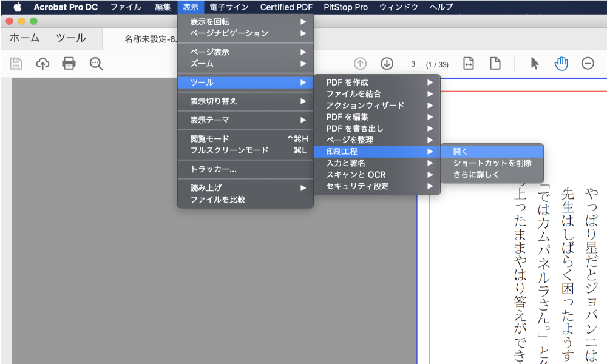Screen dimensions: 607x364
Task: Switch to the ツール tab
Action: coord(71,38)
